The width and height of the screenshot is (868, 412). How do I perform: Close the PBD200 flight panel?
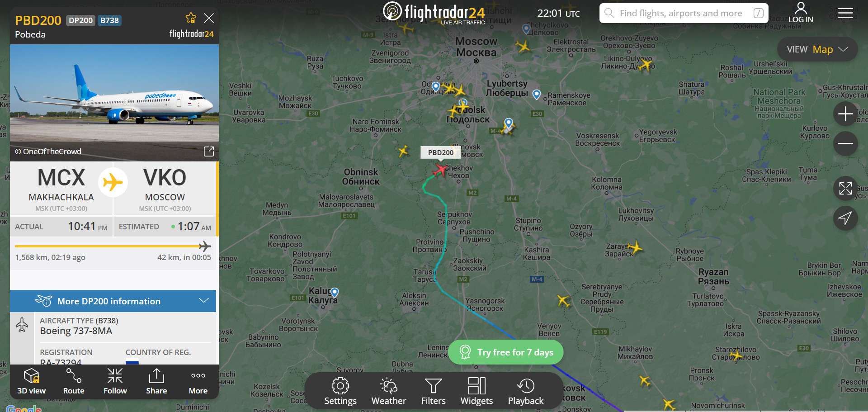tap(209, 18)
